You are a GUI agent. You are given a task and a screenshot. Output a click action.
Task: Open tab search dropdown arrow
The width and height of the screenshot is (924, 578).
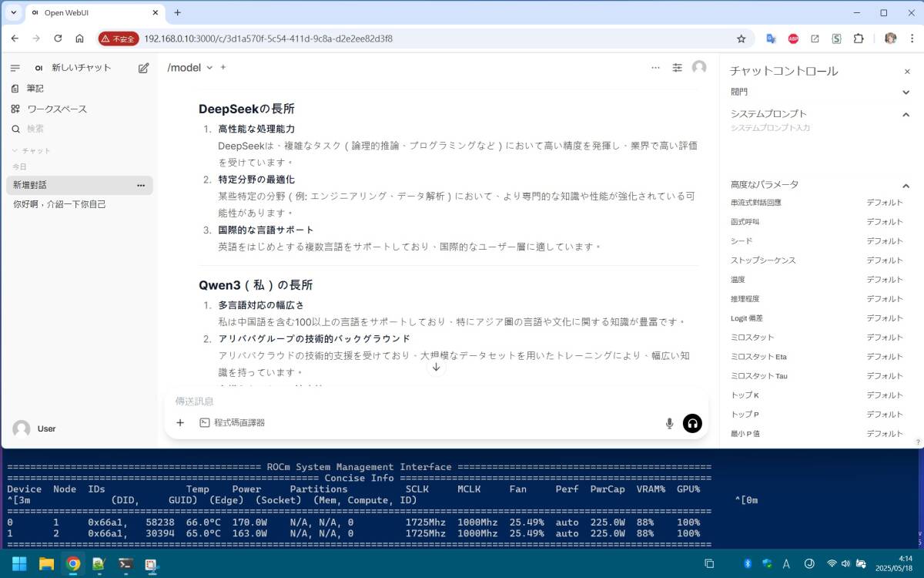click(14, 12)
